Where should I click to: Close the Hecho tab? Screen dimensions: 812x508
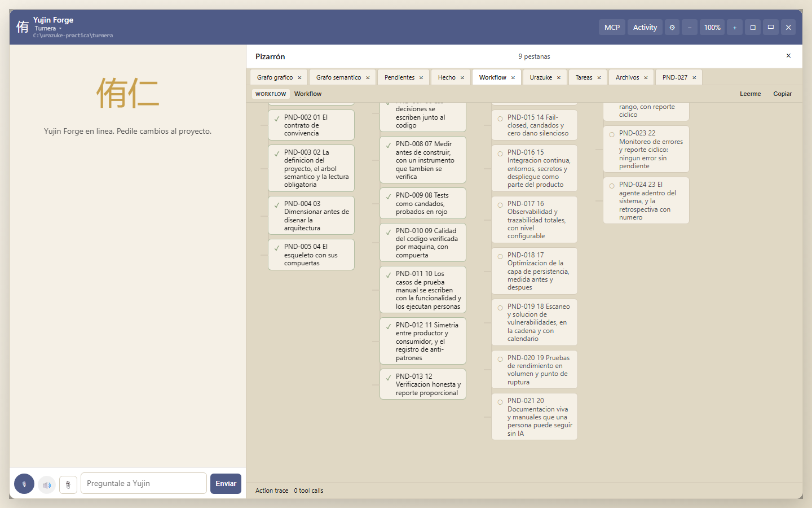462,78
